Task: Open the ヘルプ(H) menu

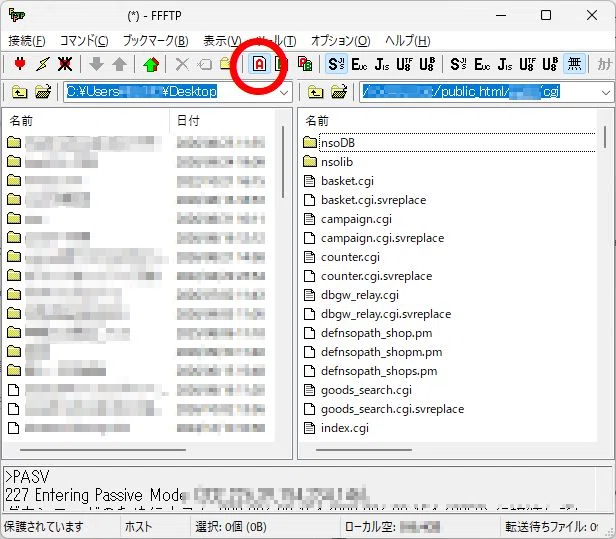Action: 407,40
